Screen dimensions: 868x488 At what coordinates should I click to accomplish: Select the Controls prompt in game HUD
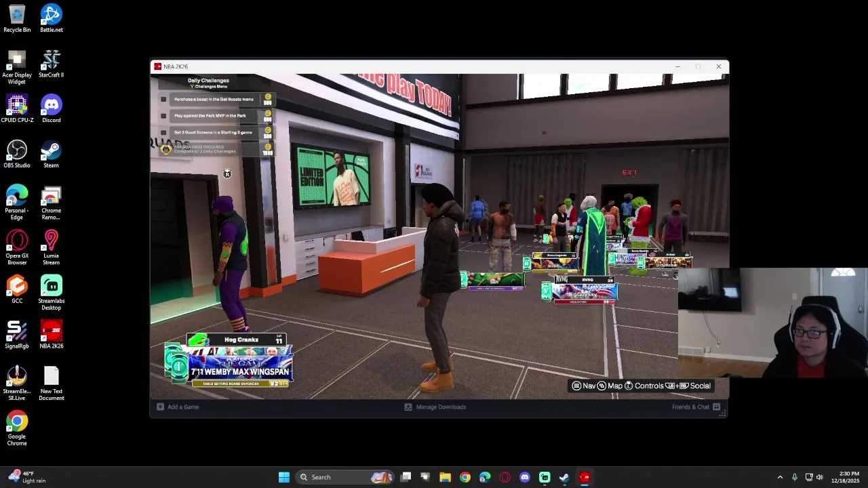coord(644,386)
